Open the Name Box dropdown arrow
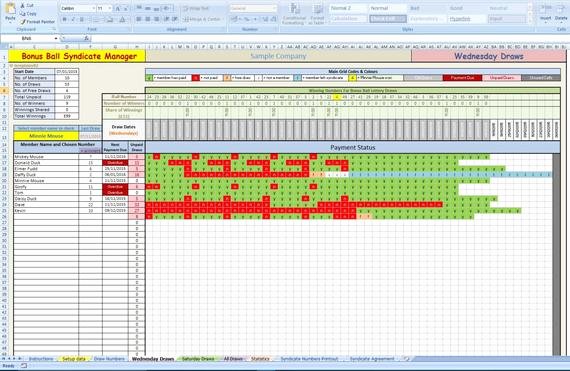Screen dimensions: 570x371 point(56,39)
